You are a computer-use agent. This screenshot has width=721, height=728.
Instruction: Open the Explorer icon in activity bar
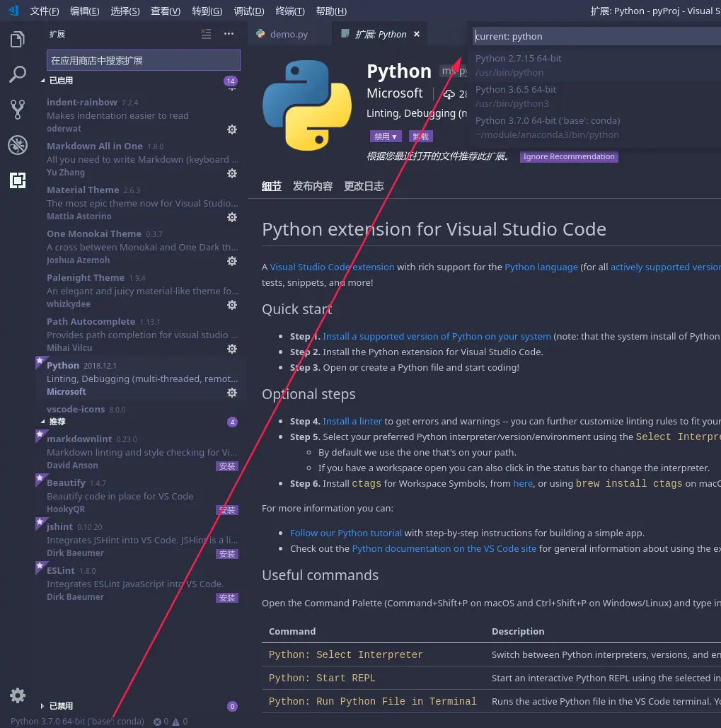tap(17, 39)
